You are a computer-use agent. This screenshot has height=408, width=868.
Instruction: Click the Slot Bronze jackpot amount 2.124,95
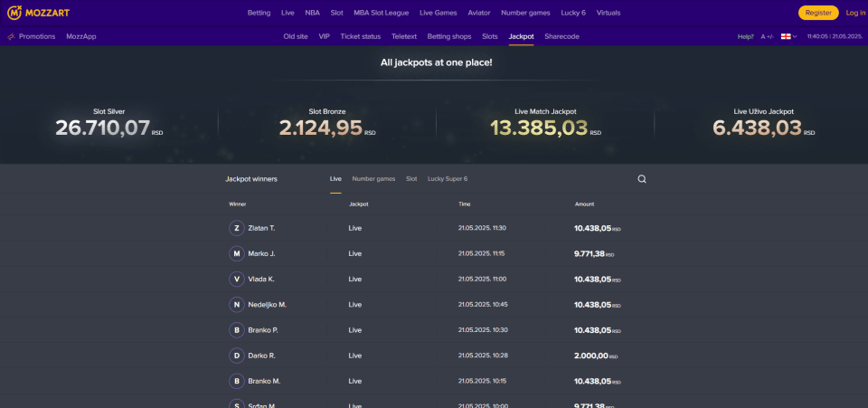(x=320, y=128)
